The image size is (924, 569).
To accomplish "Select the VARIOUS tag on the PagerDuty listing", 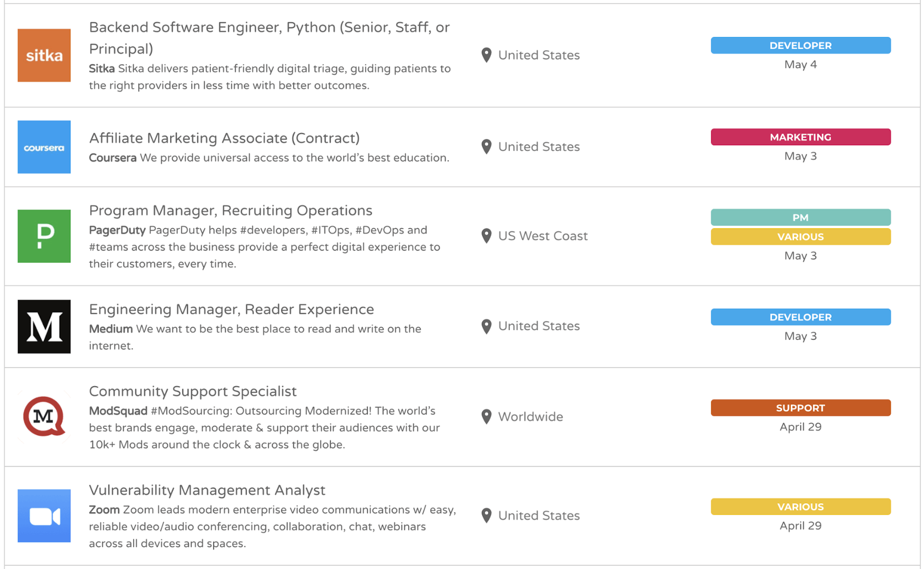I will coord(800,236).
